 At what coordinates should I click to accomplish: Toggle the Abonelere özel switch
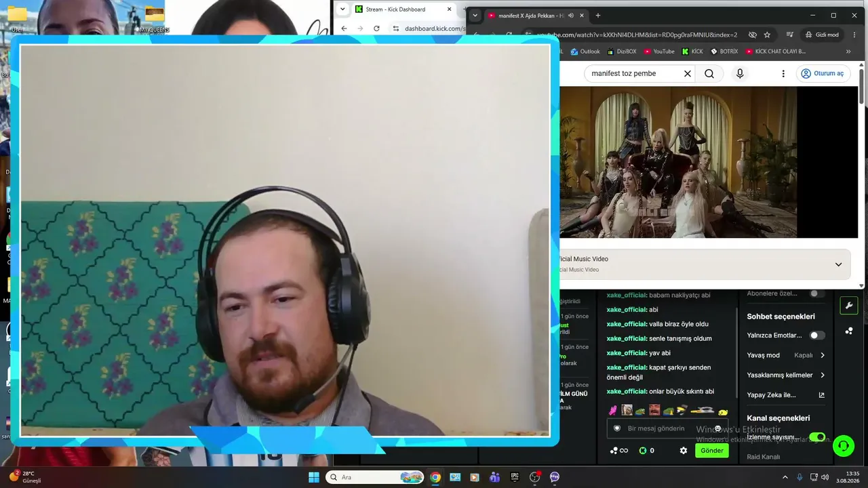tap(817, 293)
